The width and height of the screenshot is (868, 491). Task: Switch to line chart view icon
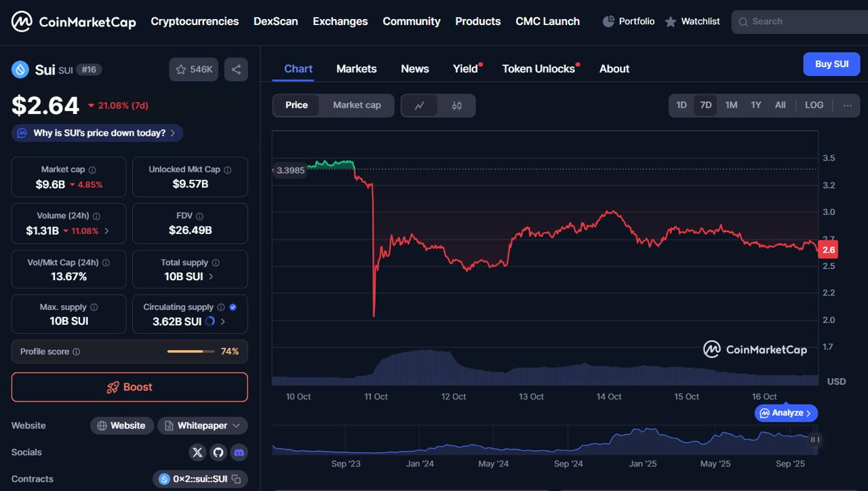(x=420, y=105)
